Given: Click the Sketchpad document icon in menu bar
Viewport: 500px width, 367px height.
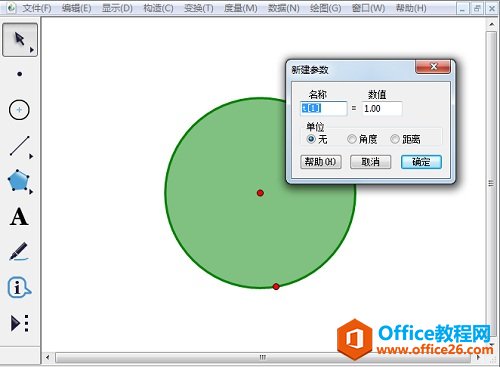Looking at the screenshot, I should tap(11, 7).
